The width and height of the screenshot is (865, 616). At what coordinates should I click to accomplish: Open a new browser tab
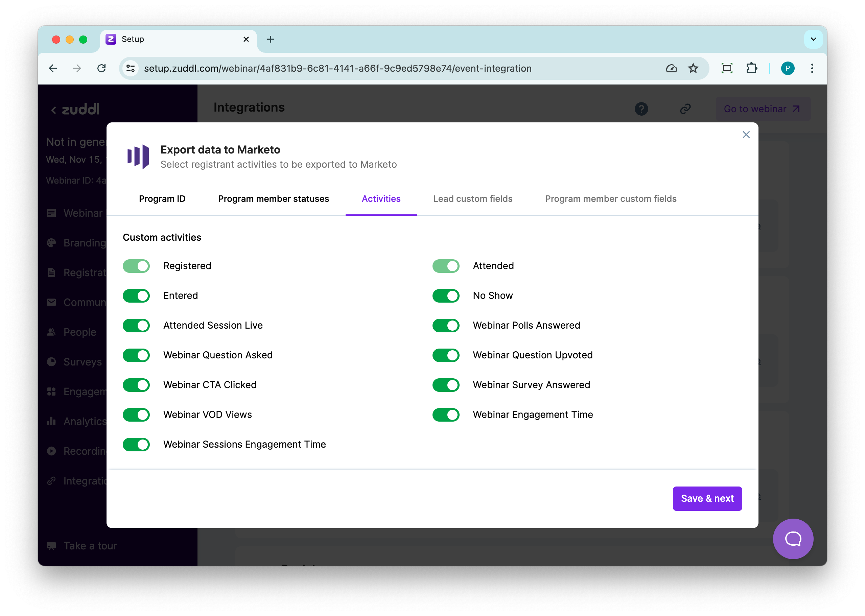pos(270,39)
